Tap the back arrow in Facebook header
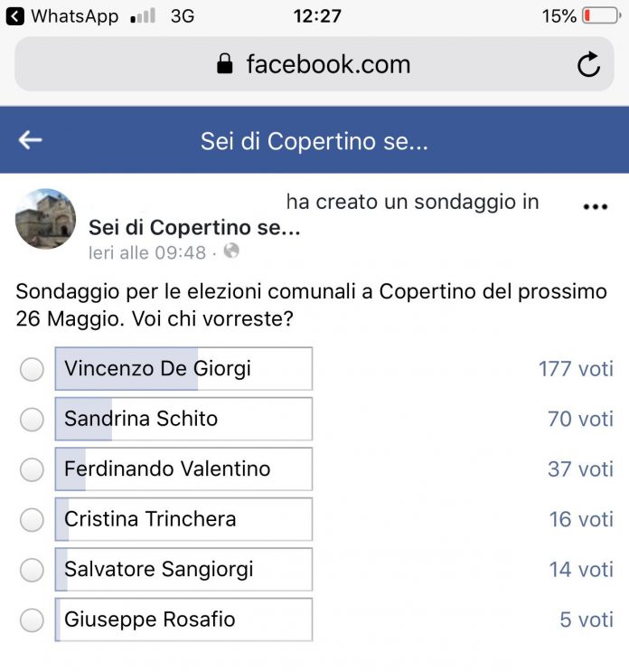This screenshot has width=629, height=672. point(31,139)
